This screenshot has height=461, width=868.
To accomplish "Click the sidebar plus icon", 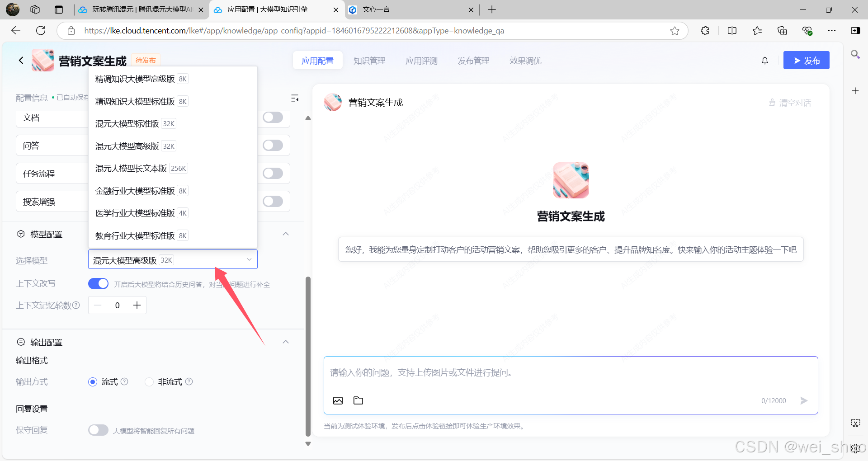I will pyautogui.click(x=855, y=91).
